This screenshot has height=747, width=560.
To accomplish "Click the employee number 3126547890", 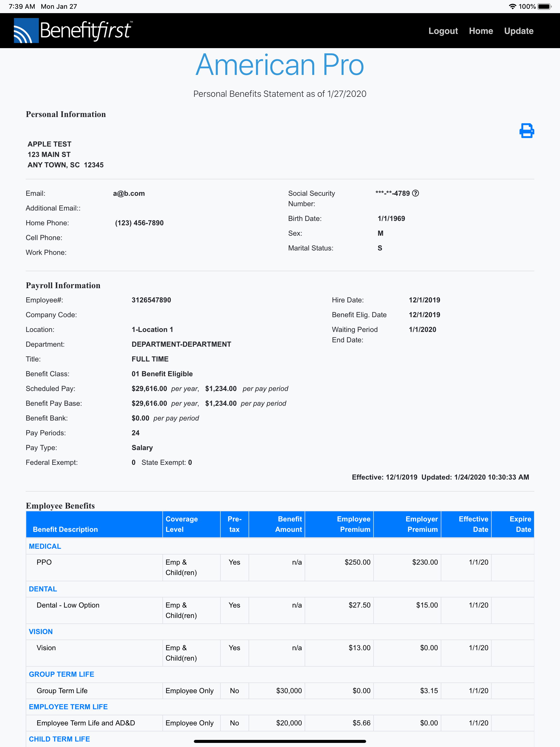I will pyautogui.click(x=151, y=300).
